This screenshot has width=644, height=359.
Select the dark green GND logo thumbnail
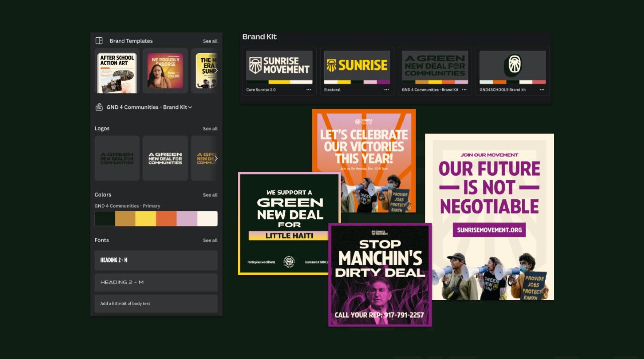point(117,158)
